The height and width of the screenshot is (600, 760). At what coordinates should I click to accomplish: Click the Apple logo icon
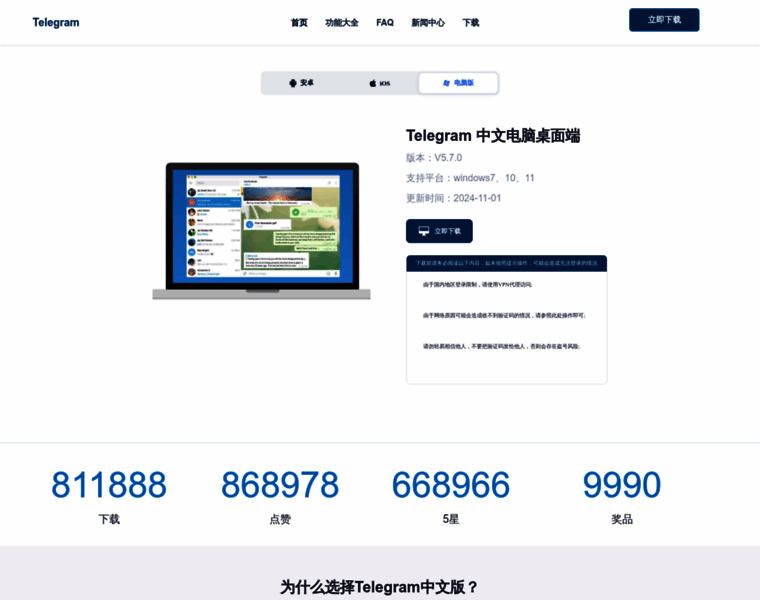373,83
